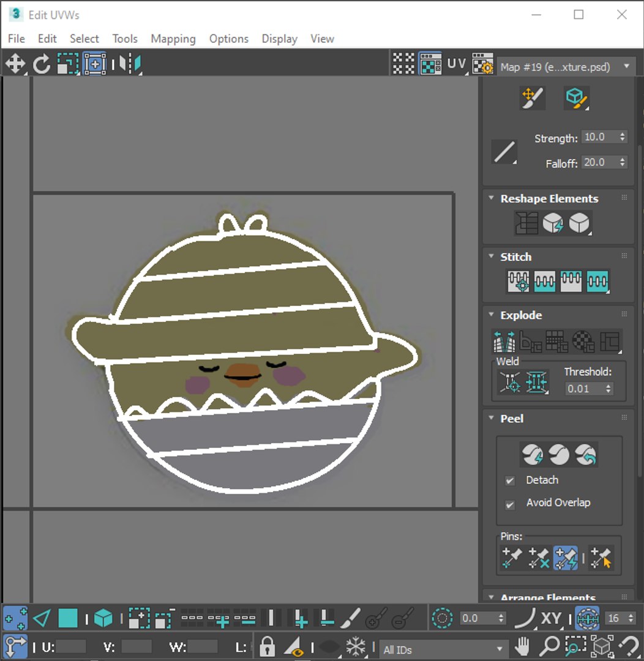The width and height of the screenshot is (644, 661).
Task: Click the V coordinate input field
Action: point(137,647)
